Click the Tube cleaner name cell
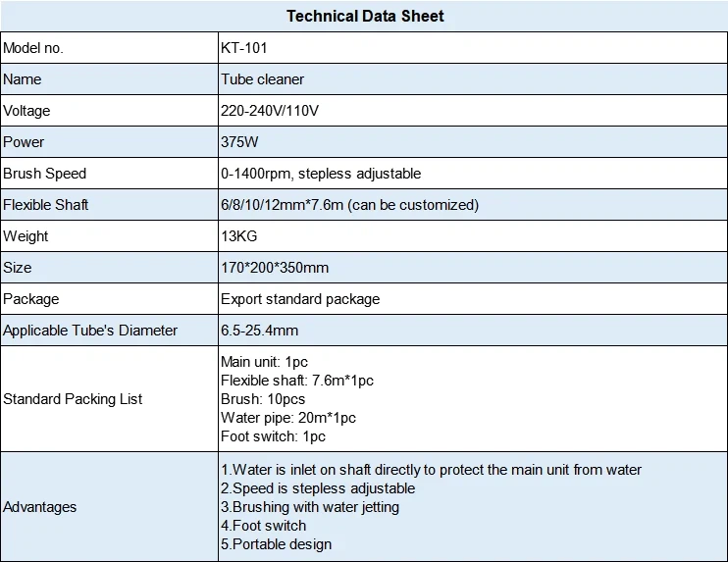Viewport: 728px width, 562px height. [473, 79]
